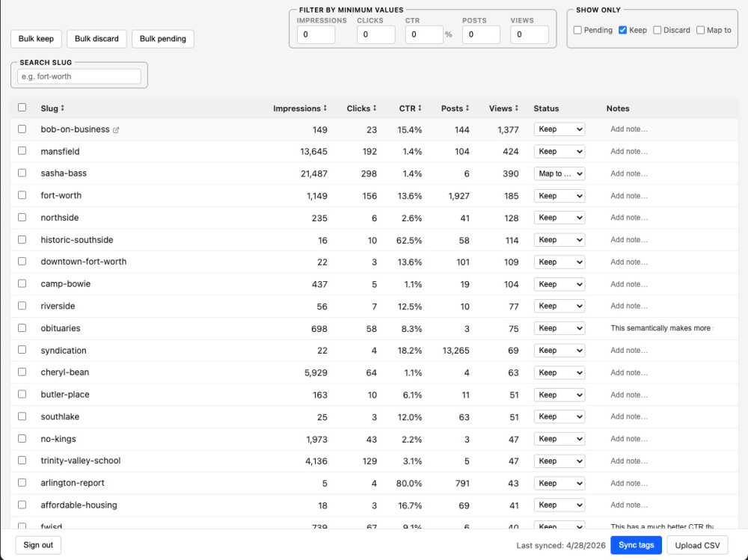748x560 pixels.
Task: Edit the obituaries row note
Action: (661, 328)
